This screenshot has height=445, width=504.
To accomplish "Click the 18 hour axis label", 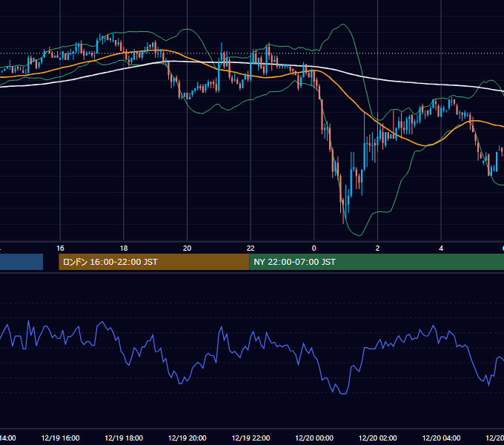I will [x=124, y=248].
